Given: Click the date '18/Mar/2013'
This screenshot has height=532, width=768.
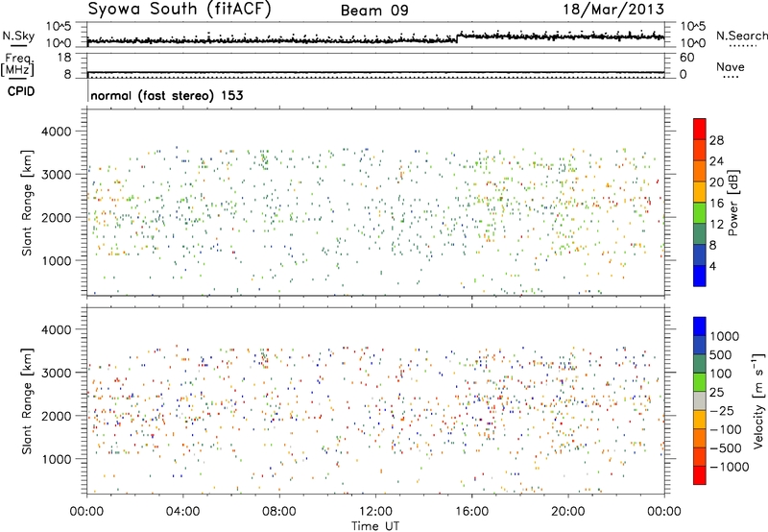Looking at the screenshot, I should point(613,9).
